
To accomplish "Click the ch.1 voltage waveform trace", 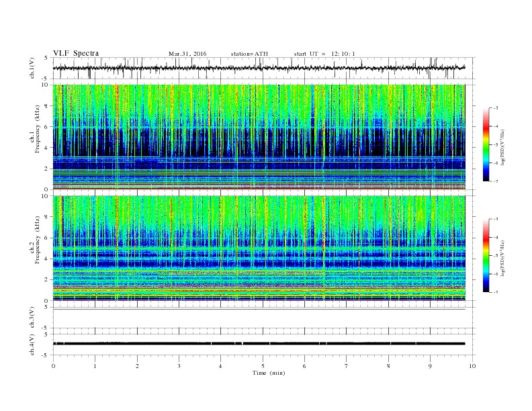I will tap(259, 68).
